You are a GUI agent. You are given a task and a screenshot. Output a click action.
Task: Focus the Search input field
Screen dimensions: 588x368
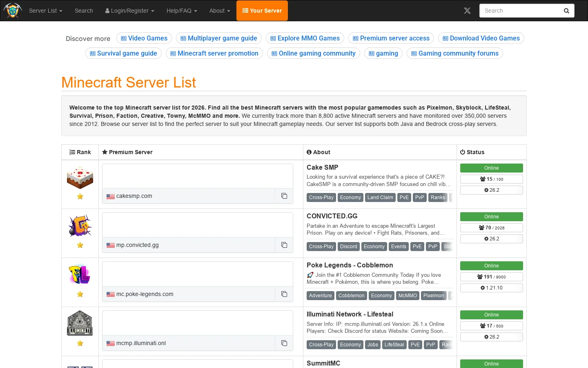click(x=519, y=11)
